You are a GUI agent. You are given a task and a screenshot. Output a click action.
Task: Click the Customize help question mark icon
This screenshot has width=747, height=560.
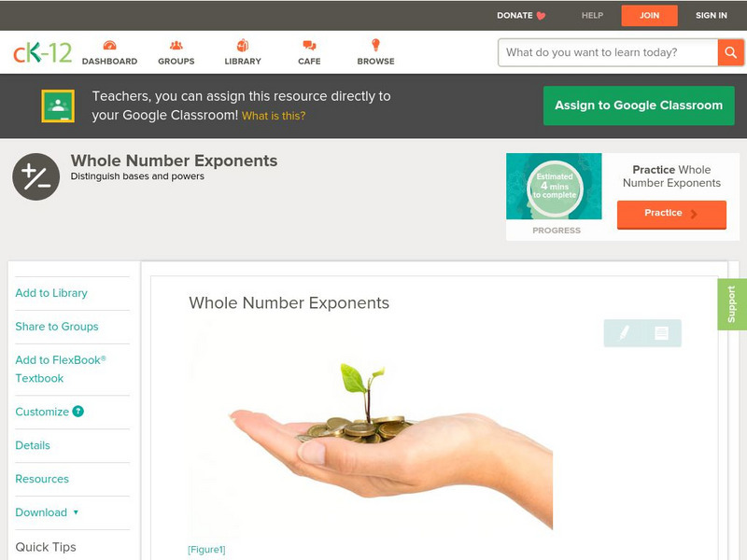point(78,412)
